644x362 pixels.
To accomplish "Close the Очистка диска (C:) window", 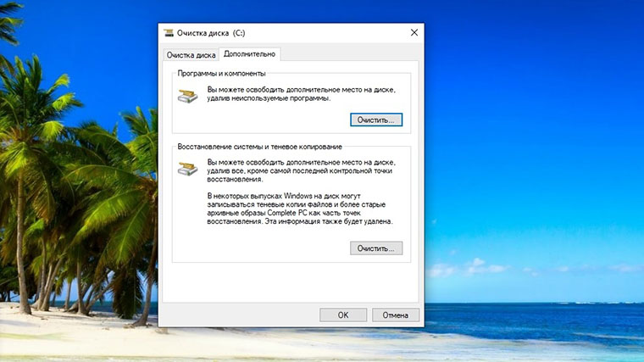I will pos(414,33).
